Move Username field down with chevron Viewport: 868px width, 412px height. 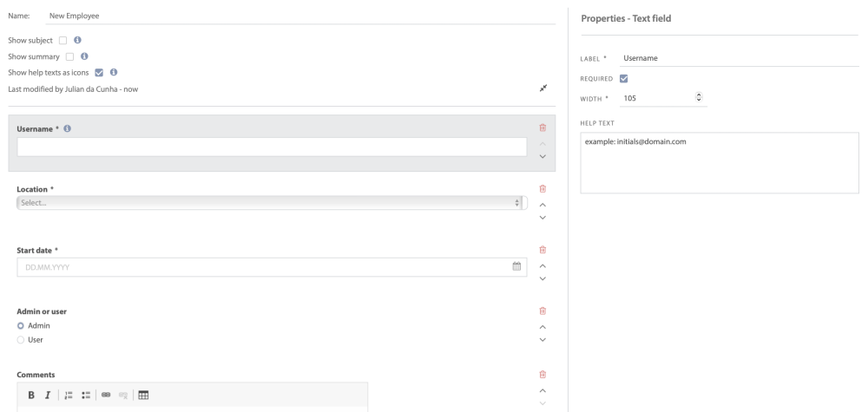click(543, 156)
